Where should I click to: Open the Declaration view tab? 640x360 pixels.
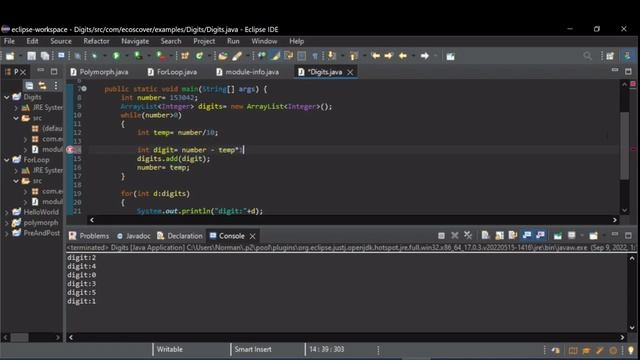click(180, 236)
